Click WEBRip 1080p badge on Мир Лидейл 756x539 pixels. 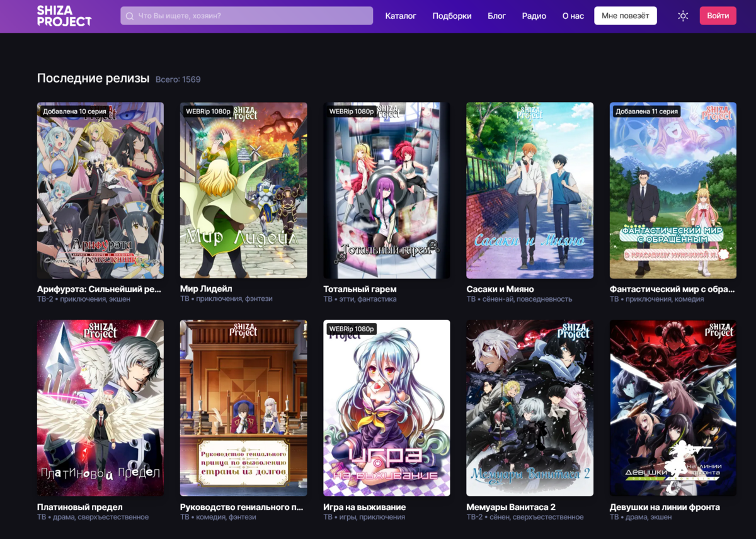click(208, 111)
